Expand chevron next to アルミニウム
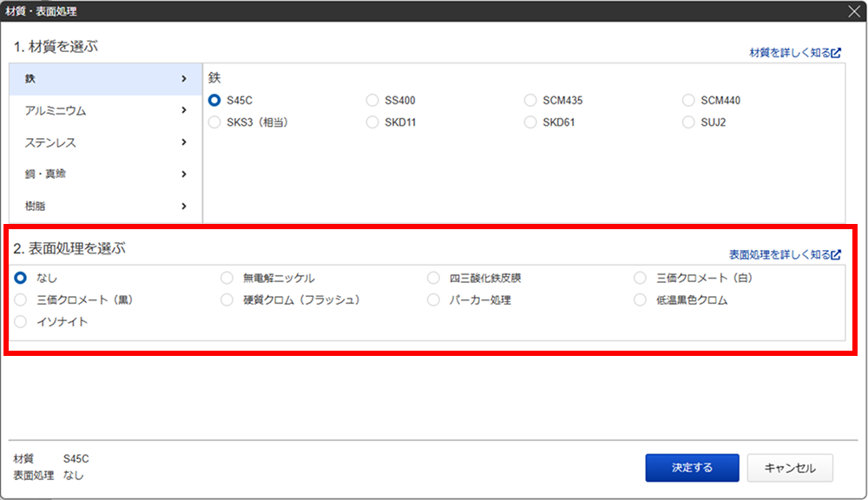868x500 pixels. click(184, 111)
